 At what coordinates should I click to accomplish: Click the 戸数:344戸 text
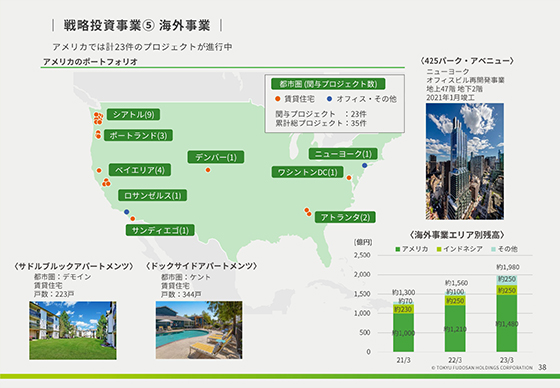[x=181, y=294]
